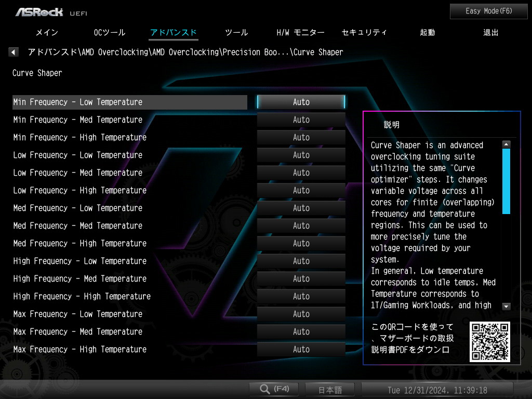This screenshot has width=532, height=399.
Task: Select the Low Frequency - Med Temperature label
Action: (78, 172)
